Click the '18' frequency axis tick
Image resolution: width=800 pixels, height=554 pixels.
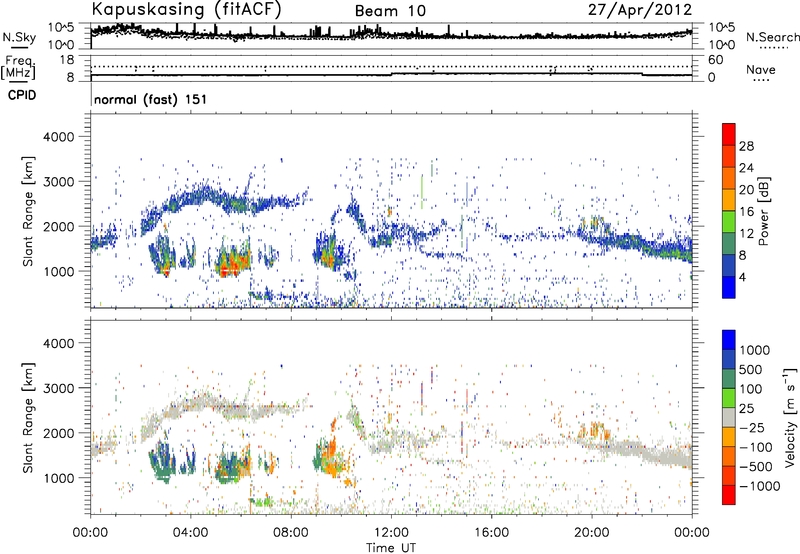coord(66,60)
